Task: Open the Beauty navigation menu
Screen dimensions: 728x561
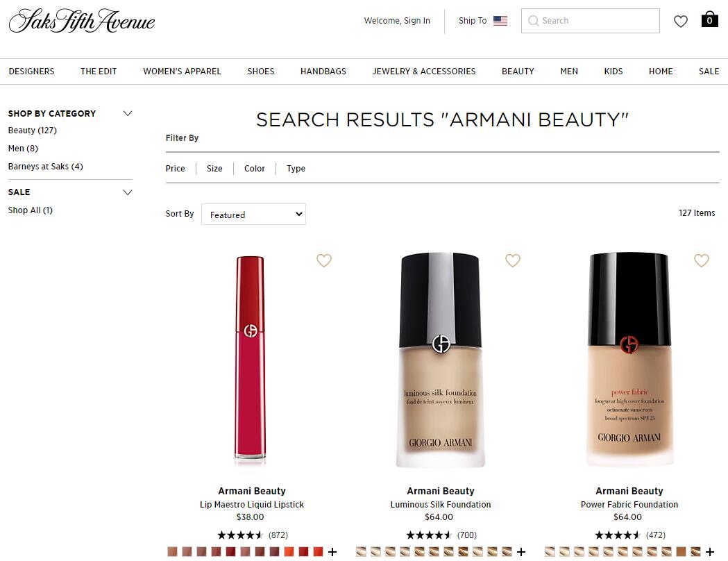Action: tap(518, 72)
